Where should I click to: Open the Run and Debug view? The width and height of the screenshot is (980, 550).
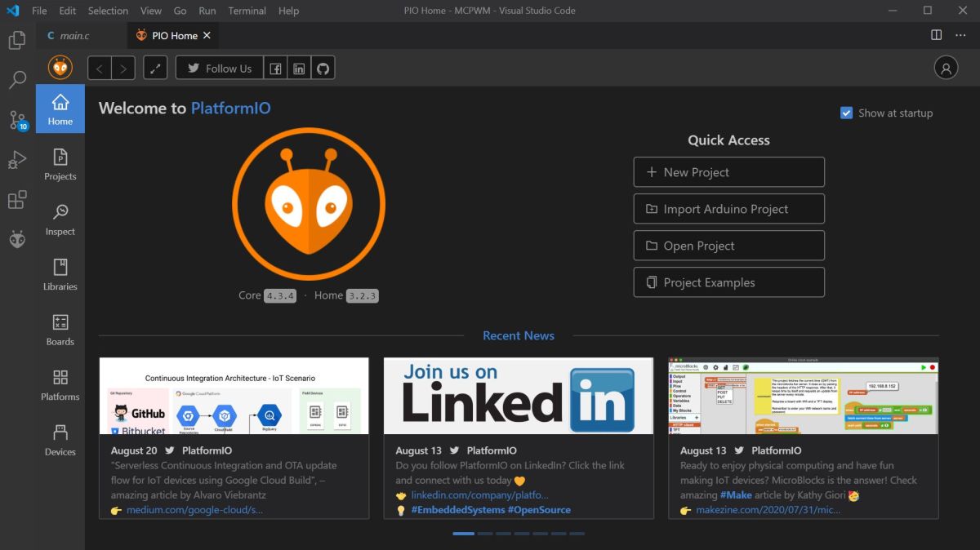[x=17, y=160]
